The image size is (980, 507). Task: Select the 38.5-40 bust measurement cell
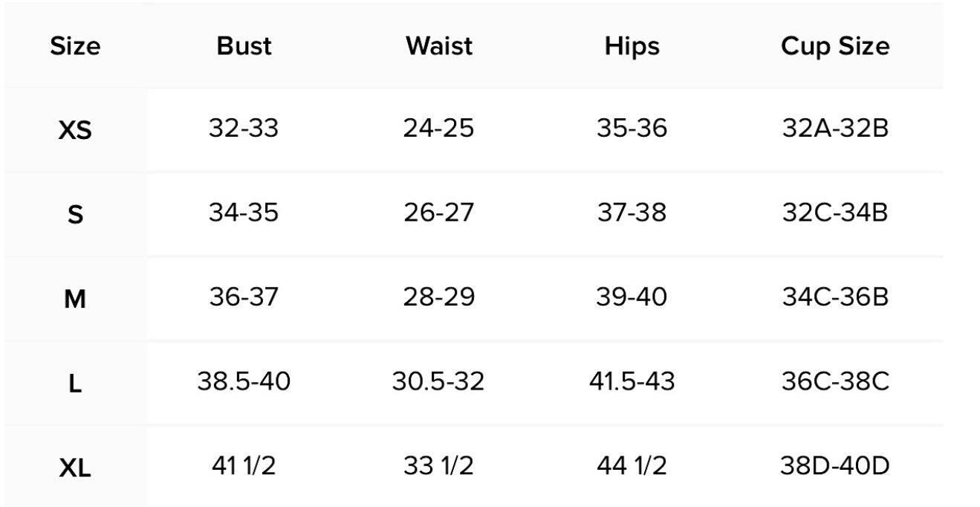(244, 382)
